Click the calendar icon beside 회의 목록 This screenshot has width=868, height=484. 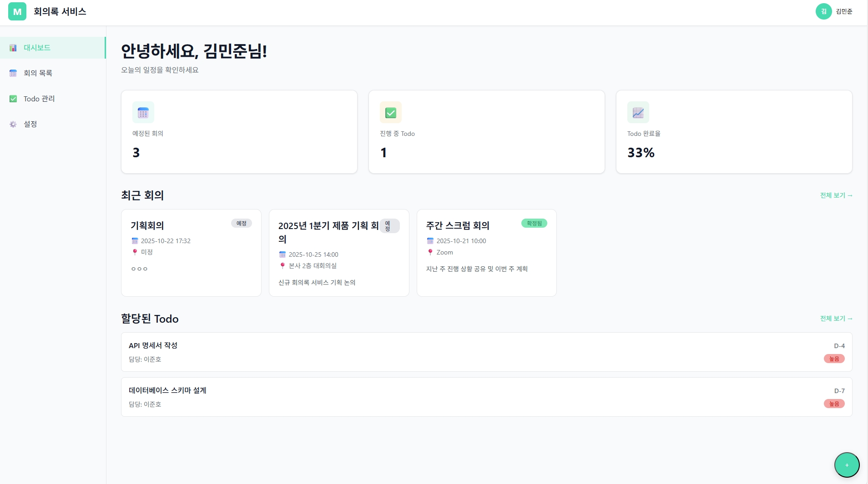pyautogui.click(x=13, y=73)
